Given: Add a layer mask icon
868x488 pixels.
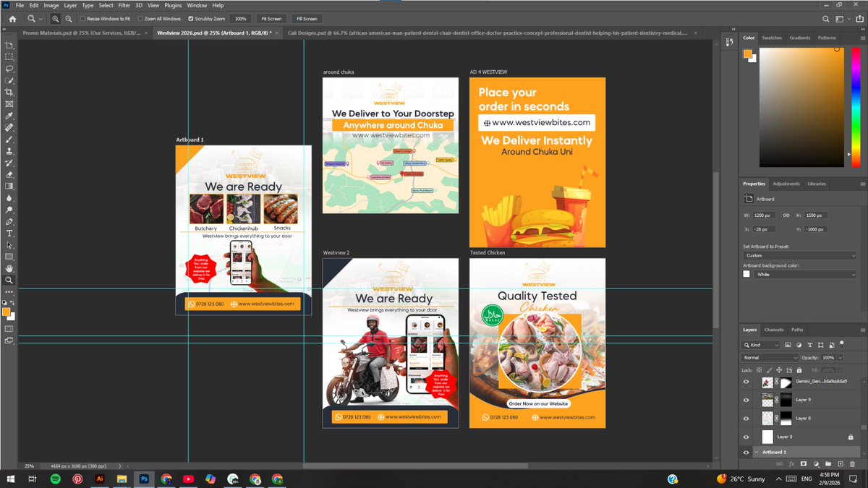Looking at the screenshot, I should coord(803,463).
